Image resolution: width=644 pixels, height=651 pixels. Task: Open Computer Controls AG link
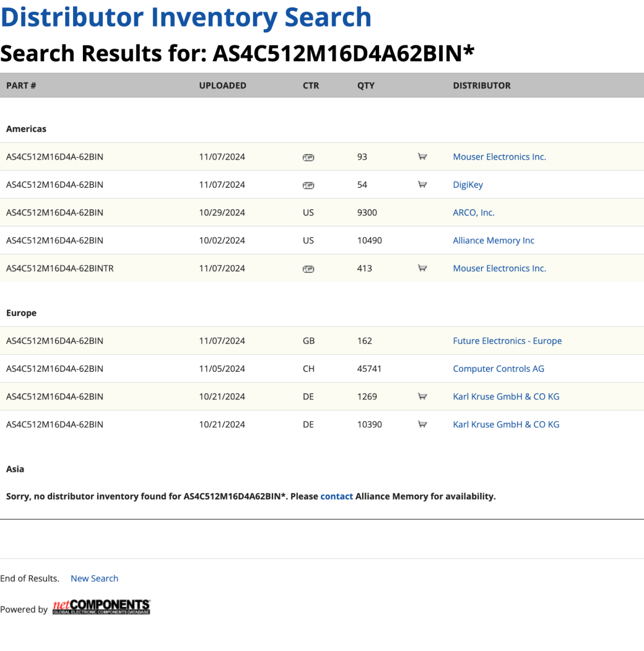tap(498, 369)
